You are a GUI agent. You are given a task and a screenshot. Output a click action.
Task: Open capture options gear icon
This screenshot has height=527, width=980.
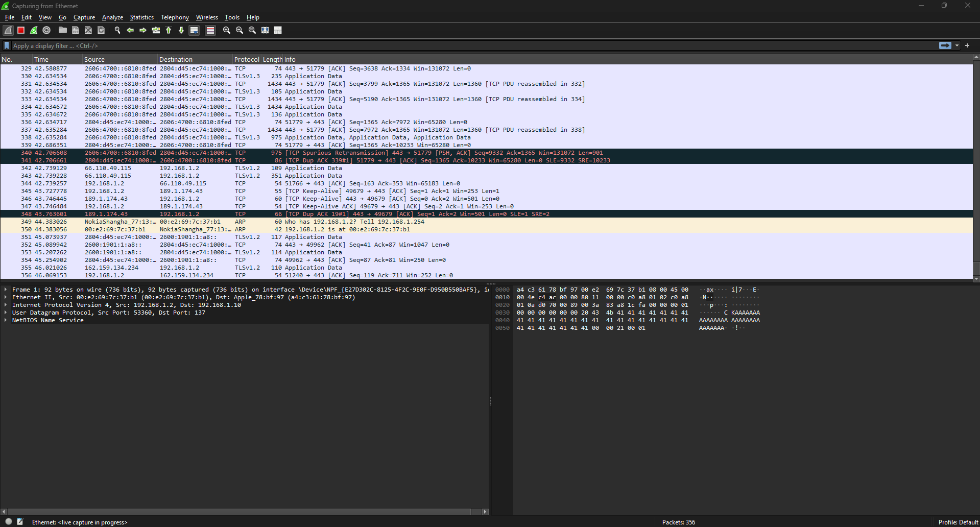(x=46, y=31)
